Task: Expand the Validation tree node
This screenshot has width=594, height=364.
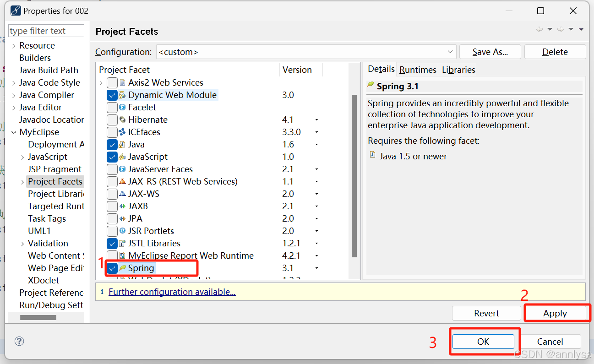Action: click(x=22, y=244)
